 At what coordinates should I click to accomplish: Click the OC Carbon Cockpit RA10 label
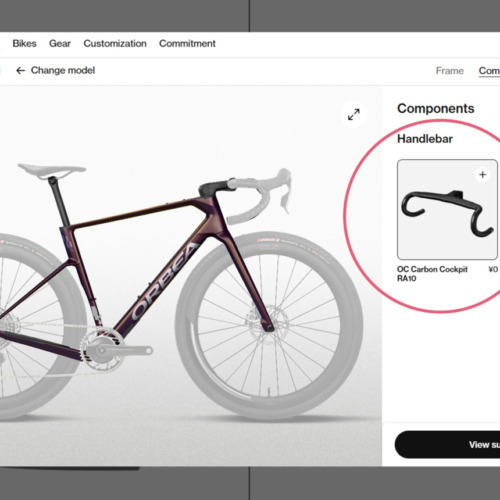432,274
